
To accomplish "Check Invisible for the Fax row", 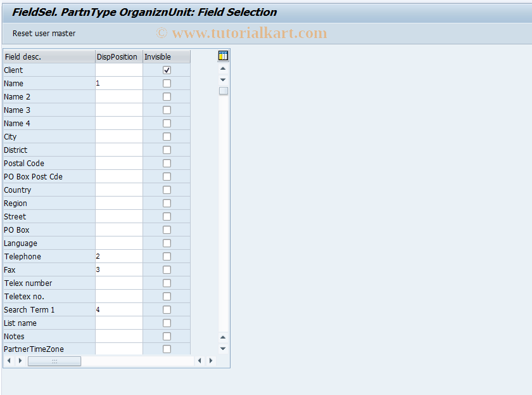I will pyautogui.click(x=167, y=269).
